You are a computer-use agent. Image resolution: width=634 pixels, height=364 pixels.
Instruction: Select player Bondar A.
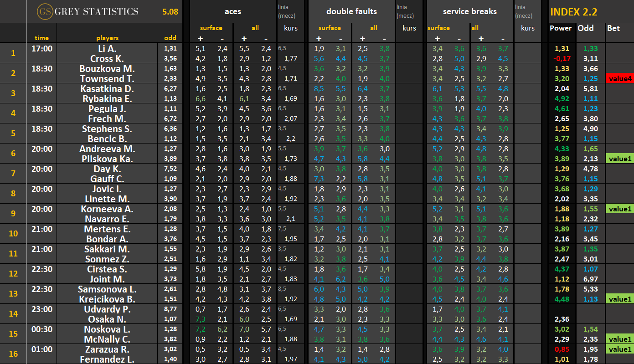point(107,239)
